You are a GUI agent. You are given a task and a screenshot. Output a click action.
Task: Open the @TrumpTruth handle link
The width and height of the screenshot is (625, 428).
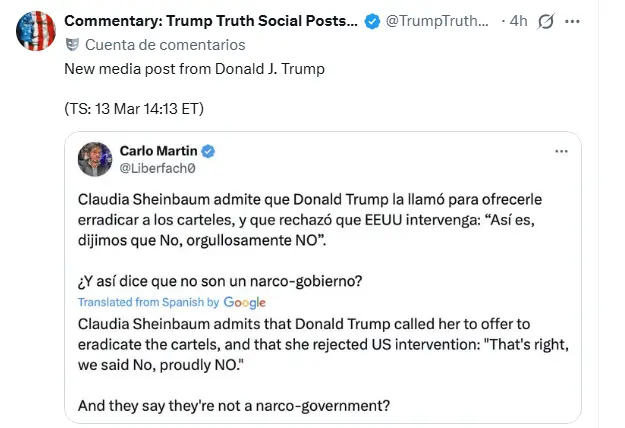pos(439,21)
